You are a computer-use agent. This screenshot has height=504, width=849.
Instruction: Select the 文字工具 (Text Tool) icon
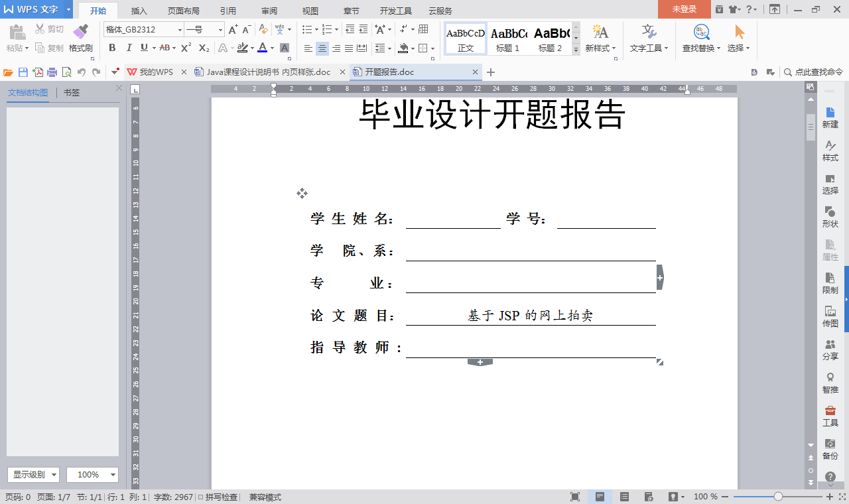(x=649, y=38)
